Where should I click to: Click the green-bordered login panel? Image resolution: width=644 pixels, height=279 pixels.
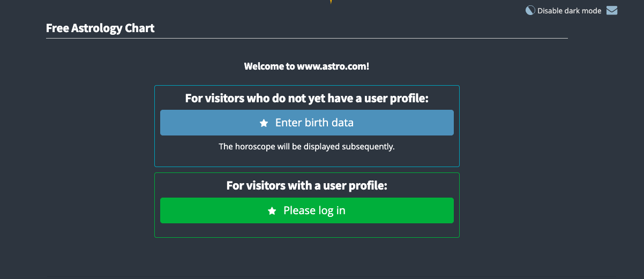click(x=307, y=205)
